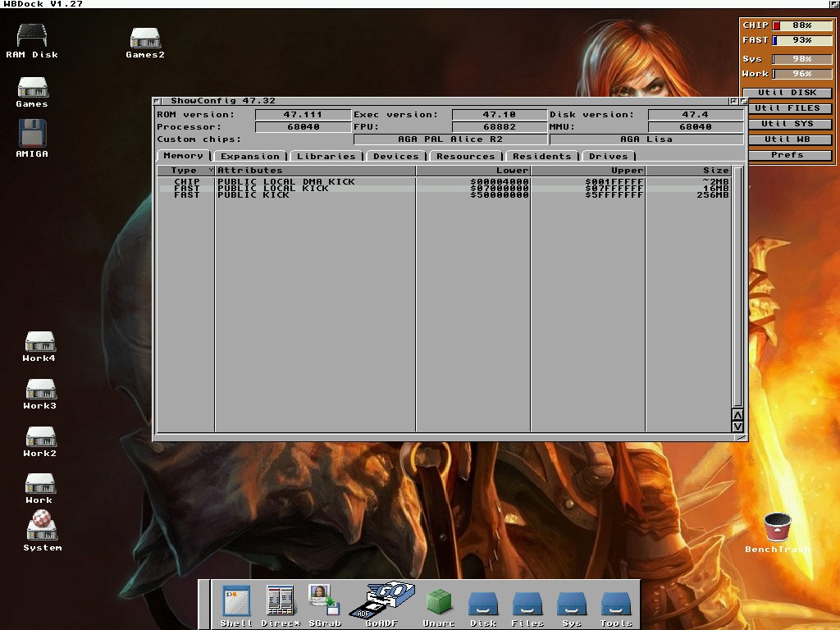
Task: Click the Util DISK button
Action: pos(787,93)
